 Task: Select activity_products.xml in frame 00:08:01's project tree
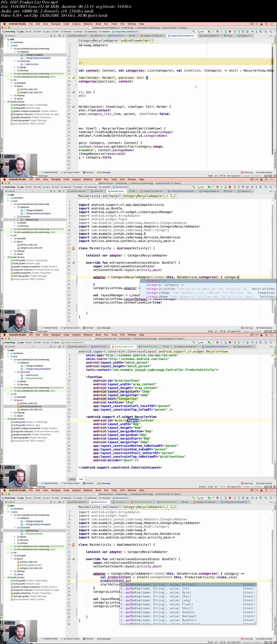tap(31, 406)
